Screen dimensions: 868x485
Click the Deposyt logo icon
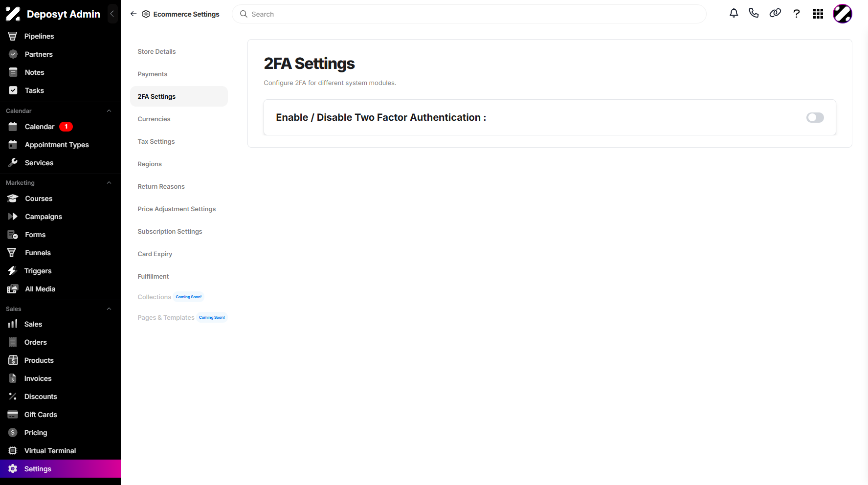coord(13,14)
